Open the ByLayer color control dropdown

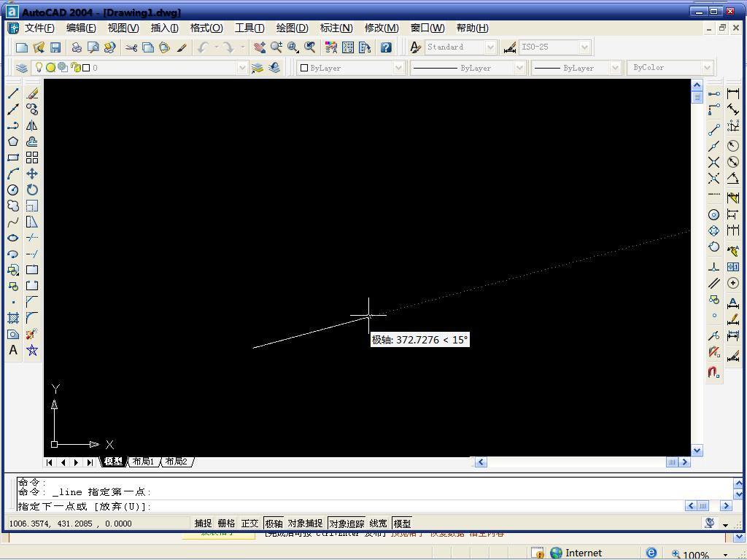coord(398,68)
